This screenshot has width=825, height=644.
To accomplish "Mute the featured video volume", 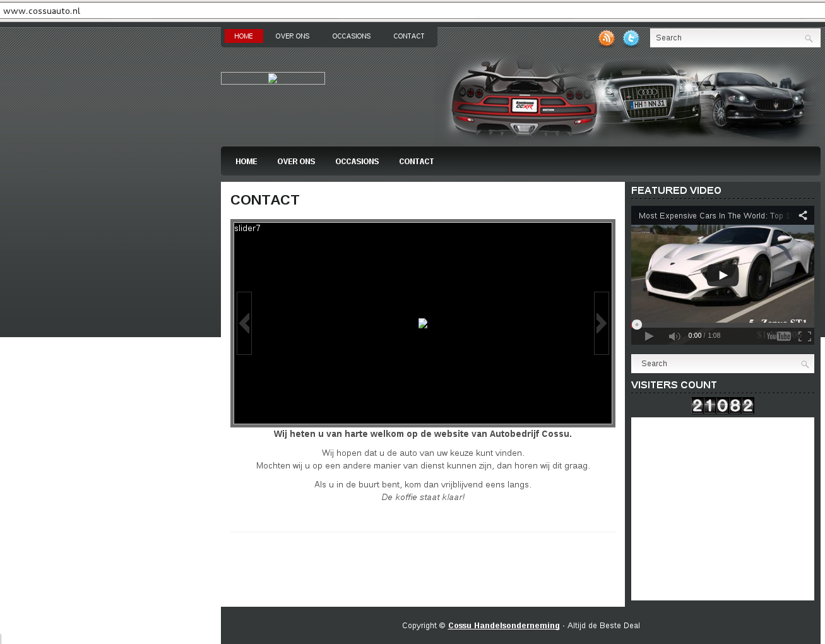I will (x=674, y=337).
